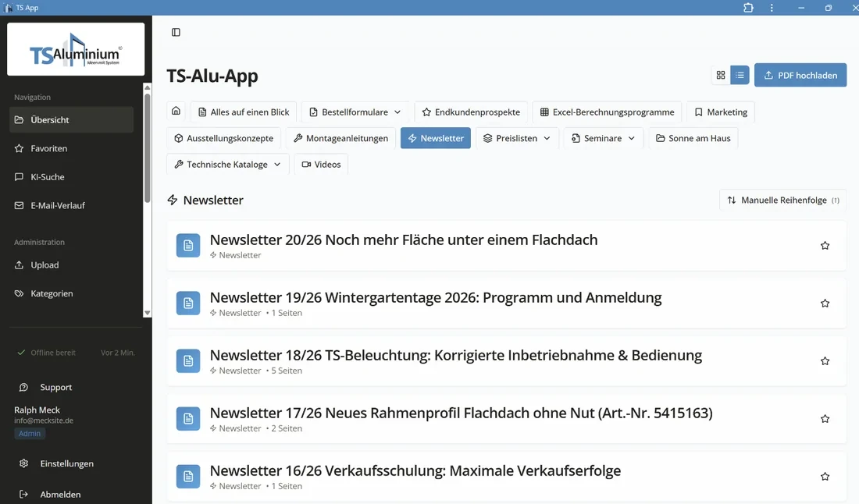
Task: Click the KI-Suche chat bubble icon
Action: coord(20,177)
